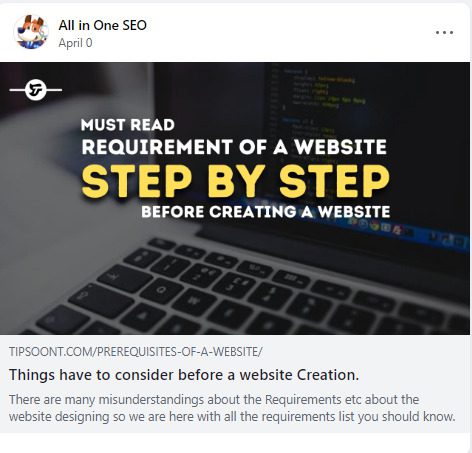Click the REQUIREMENT OF A WEBSITE heading
472x453 pixels.
(234, 147)
